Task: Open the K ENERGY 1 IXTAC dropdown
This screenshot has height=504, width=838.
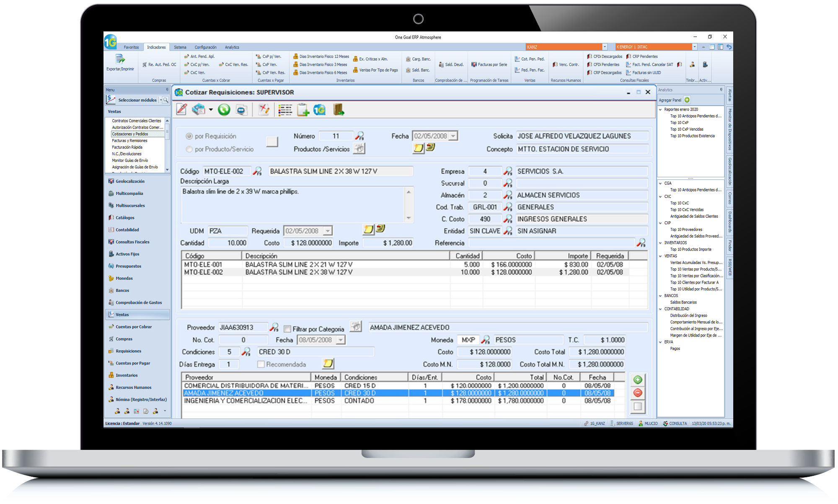Action: [694, 47]
